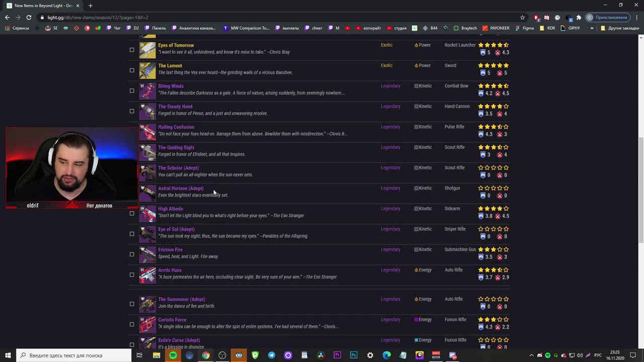Screen dimensions: 644x362
Task: Tick the checkbox for Biting Winds
Action: click(x=132, y=91)
